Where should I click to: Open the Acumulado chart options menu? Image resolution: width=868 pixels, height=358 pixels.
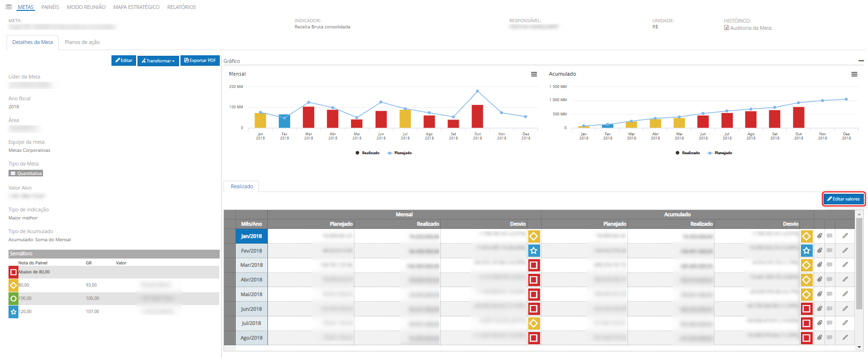click(854, 74)
